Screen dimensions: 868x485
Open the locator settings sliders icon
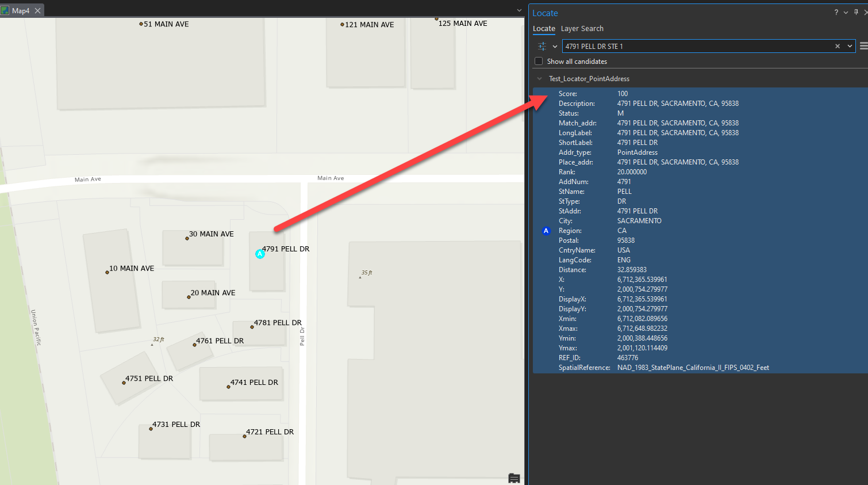[x=543, y=47]
